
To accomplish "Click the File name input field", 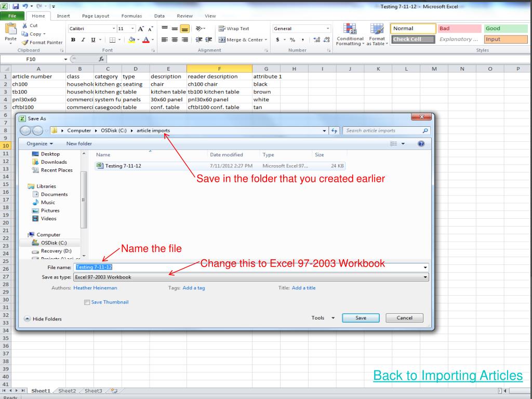I will click(x=251, y=268).
